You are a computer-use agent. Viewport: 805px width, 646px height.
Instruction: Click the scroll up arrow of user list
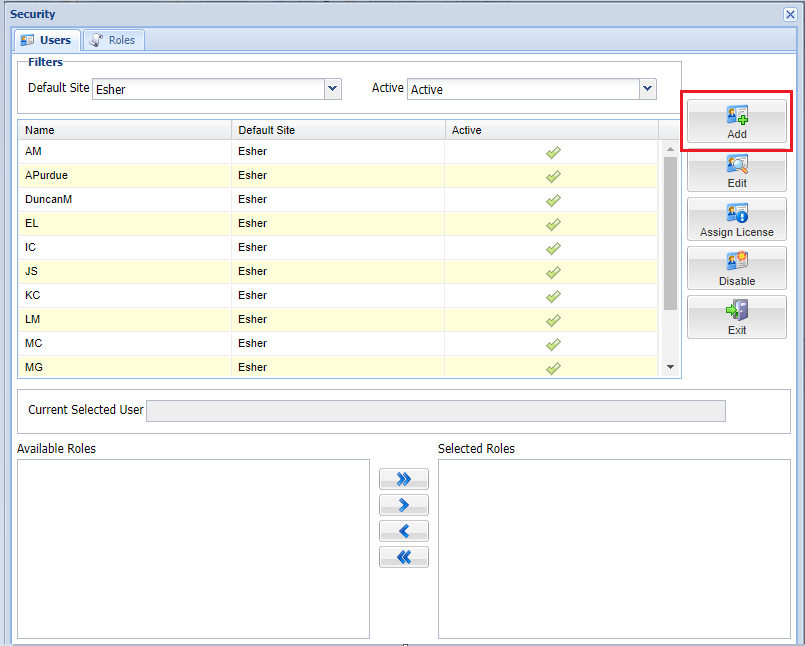tap(670, 149)
